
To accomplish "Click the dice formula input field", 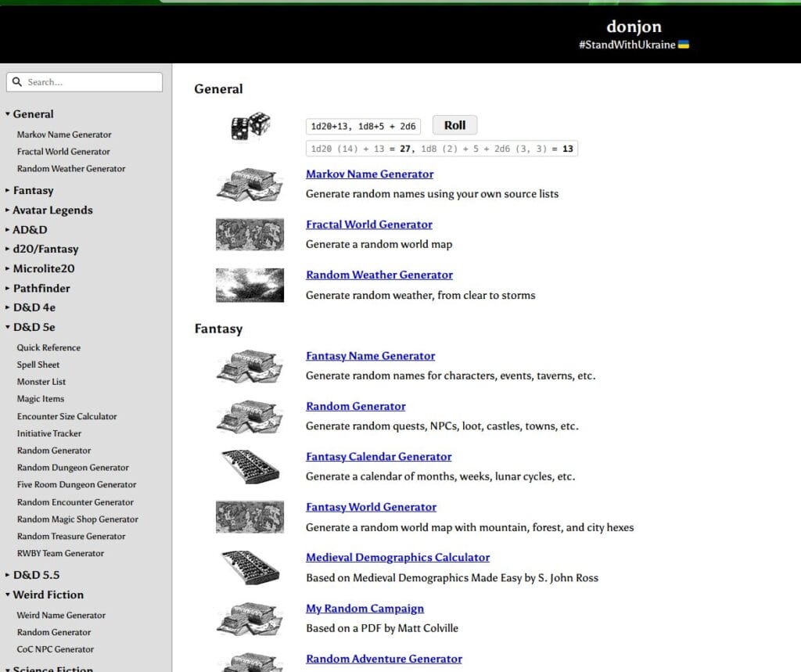I will pos(363,126).
